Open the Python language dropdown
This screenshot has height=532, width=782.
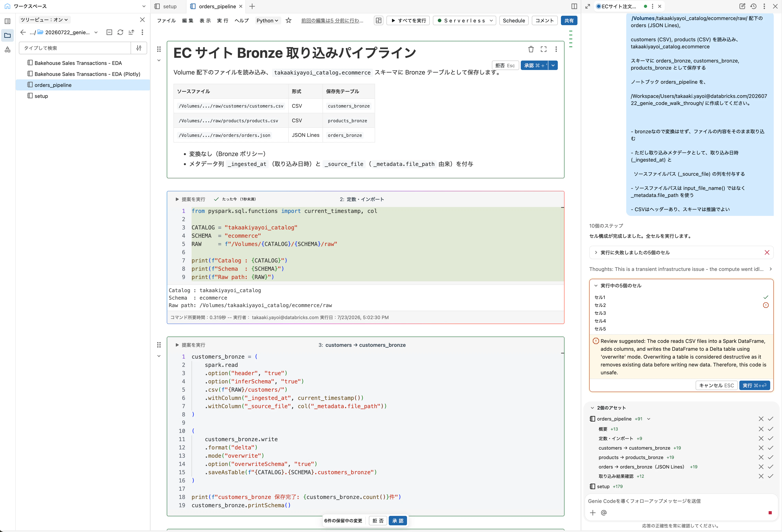(267, 20)
